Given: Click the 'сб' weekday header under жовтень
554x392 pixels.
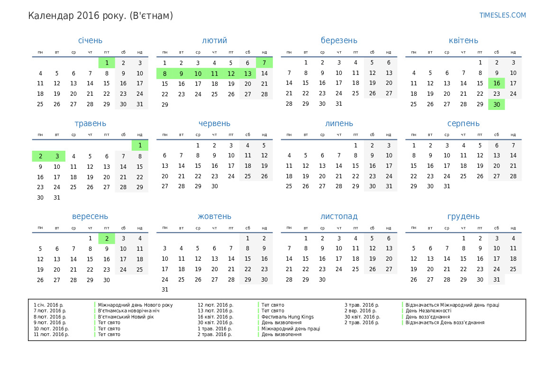Looking at the screenshot, I should (x=248, y=228).
